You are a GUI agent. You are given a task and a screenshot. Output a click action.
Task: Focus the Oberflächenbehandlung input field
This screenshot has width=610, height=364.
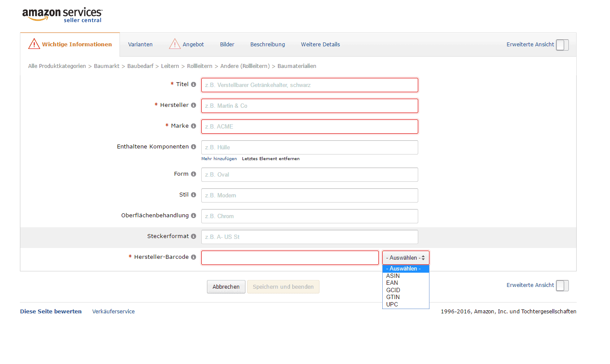click(x=310, y=216)
